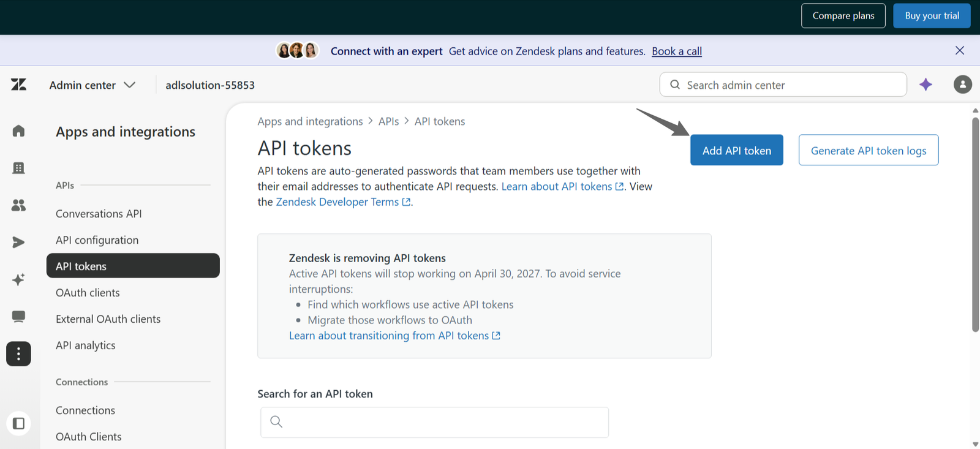
Task: Click the expert avatars in banner
Action: point(297,50)
